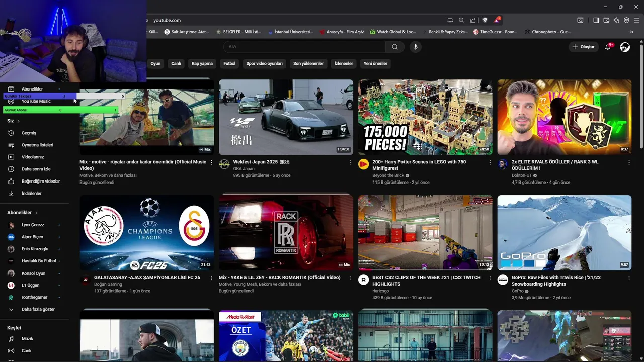
Task: Click the install app icon in address bar
Action: click(x=450, y=20)
